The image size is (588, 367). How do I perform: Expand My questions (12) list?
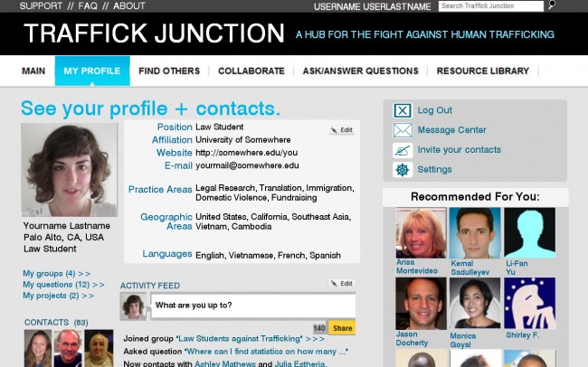[x=63, y=285]
